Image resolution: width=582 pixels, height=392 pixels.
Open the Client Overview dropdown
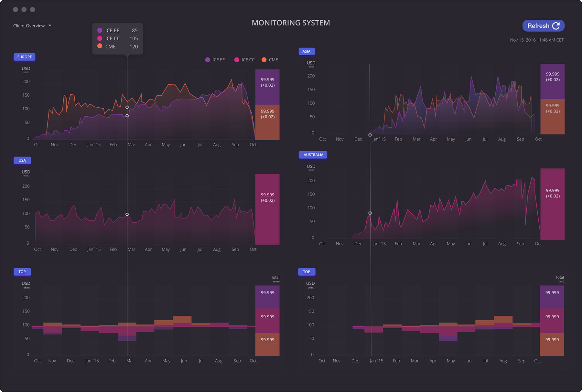(x=32, y=26)
